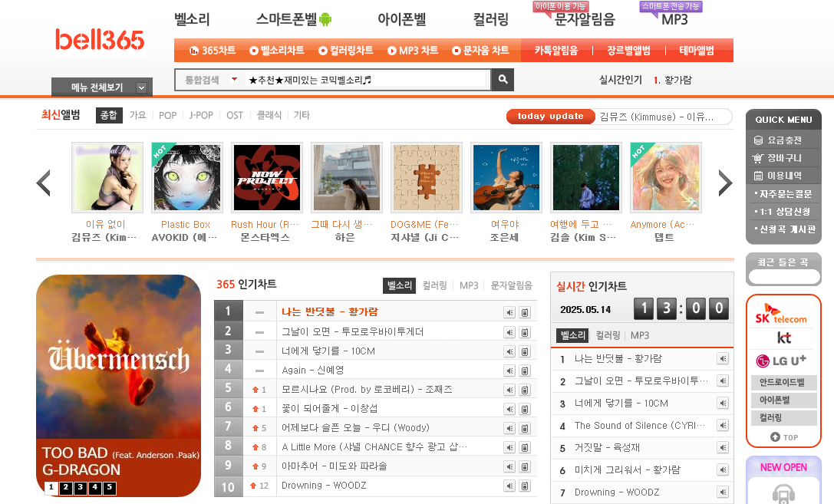The height and width of the screenshot is (504, 834).
Task: Play realtime preview of 거짓말 - 육성재
Action: (x=723, y=448)
